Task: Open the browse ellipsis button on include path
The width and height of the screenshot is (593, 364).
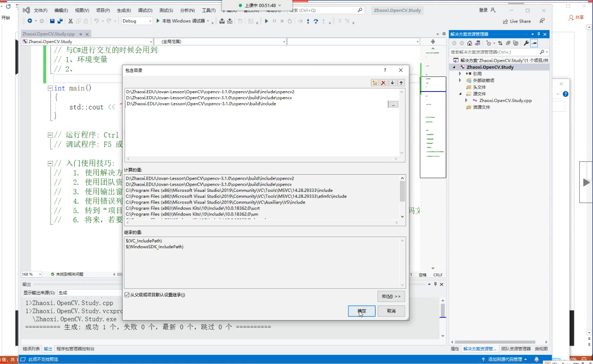Action: pos(393,104)
